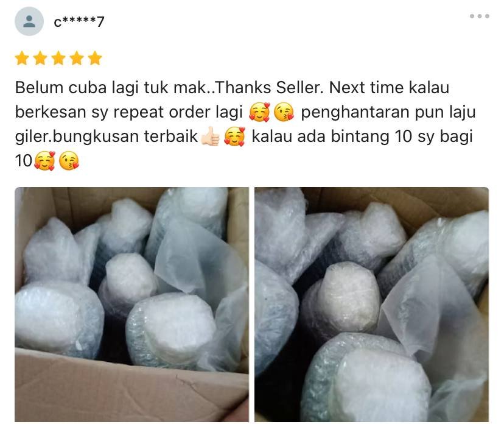Click the first yellow rating star
Viewport: 504px width, 424px height.
point(22,58)
